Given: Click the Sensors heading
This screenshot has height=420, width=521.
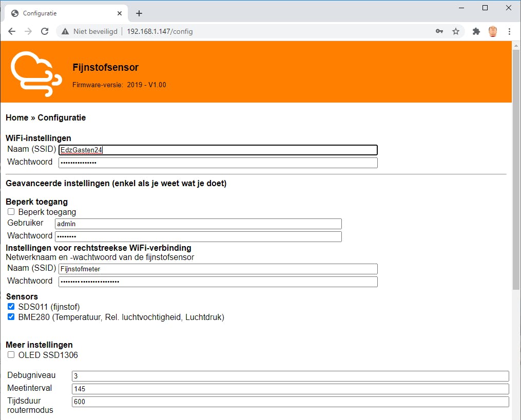Looking at the screenshot, I should (x=22, y=296).
